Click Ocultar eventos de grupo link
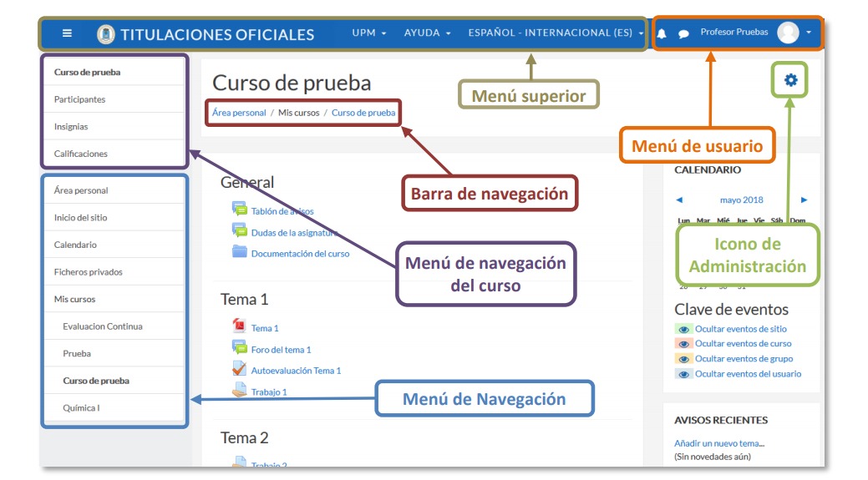The height and width of the screenshot is (480, 868). coord(744,359)
